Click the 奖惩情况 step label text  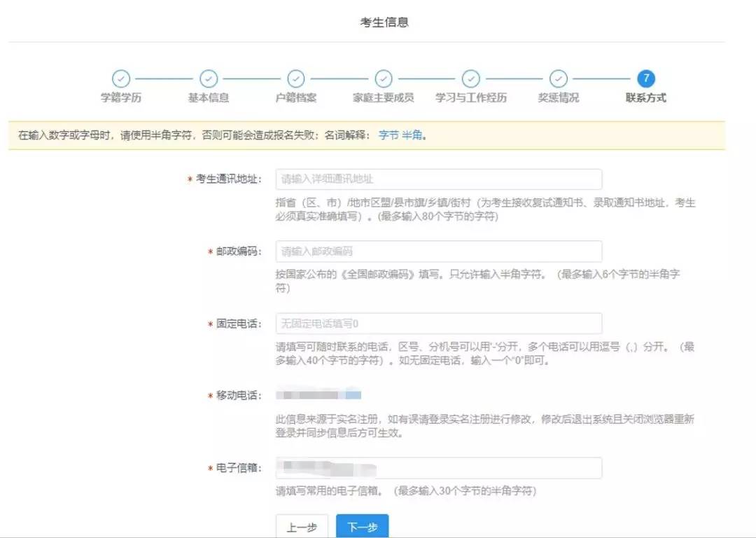(x=559, y=98)
